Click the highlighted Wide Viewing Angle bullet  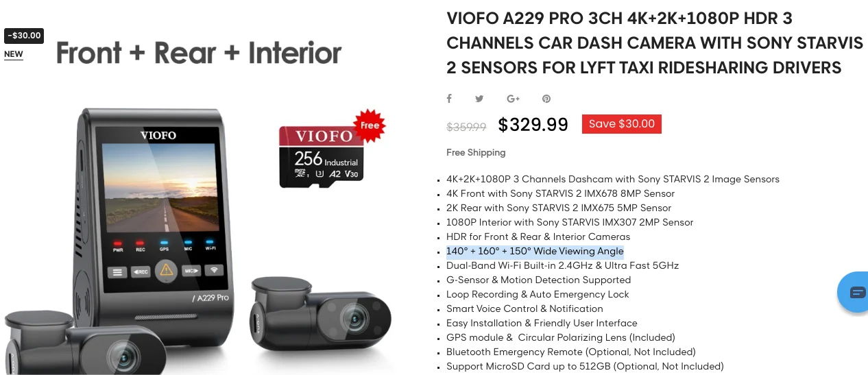point(535,252)
